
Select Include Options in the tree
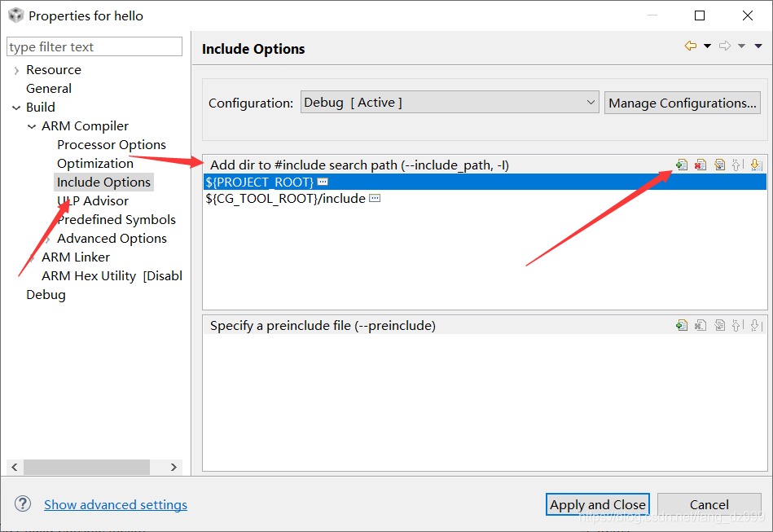point(103,182)
